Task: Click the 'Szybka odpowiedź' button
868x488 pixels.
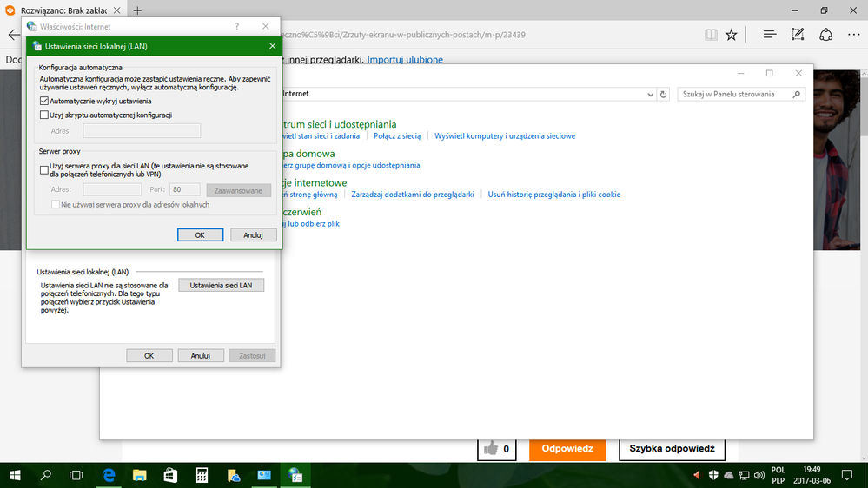Action: [672, 449]
